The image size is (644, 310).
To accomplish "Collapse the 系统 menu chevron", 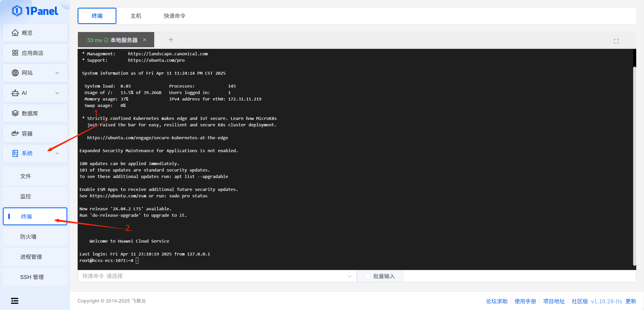I will 57,153.
